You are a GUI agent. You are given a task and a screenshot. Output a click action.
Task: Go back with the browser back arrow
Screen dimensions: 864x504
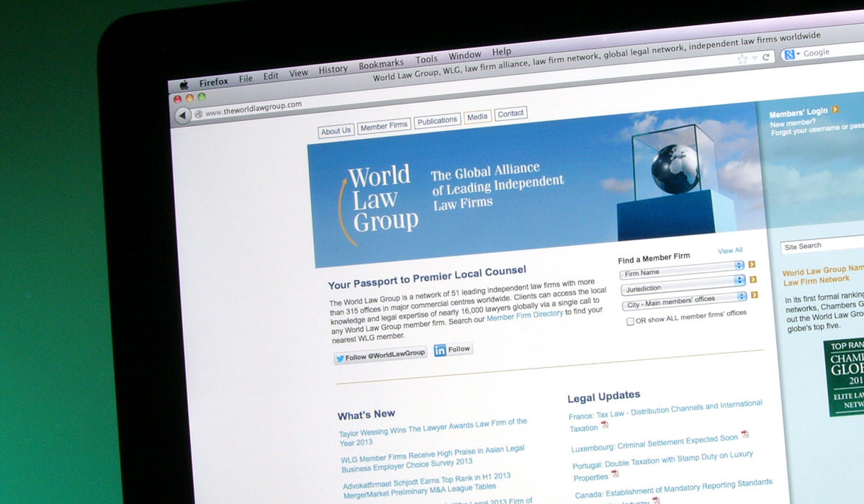point(182,115)
